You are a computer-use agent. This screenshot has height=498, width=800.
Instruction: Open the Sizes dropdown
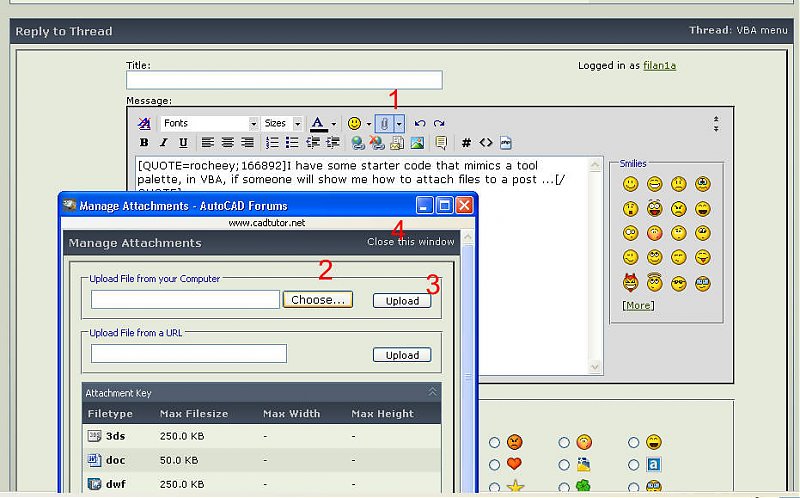[282, 123]
